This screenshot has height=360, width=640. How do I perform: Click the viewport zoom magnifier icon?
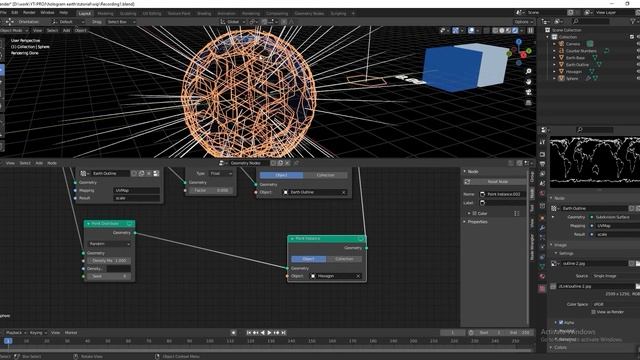(x=529, y=71)
